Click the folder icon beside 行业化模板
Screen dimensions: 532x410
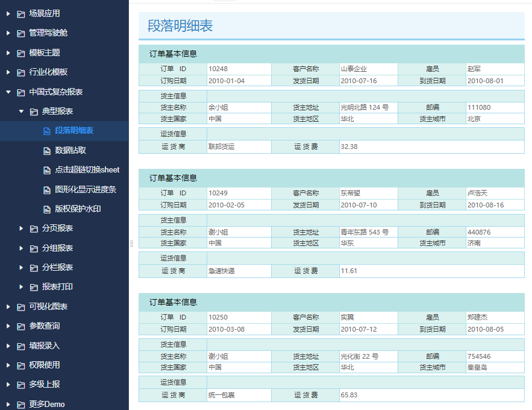[21, 72]
